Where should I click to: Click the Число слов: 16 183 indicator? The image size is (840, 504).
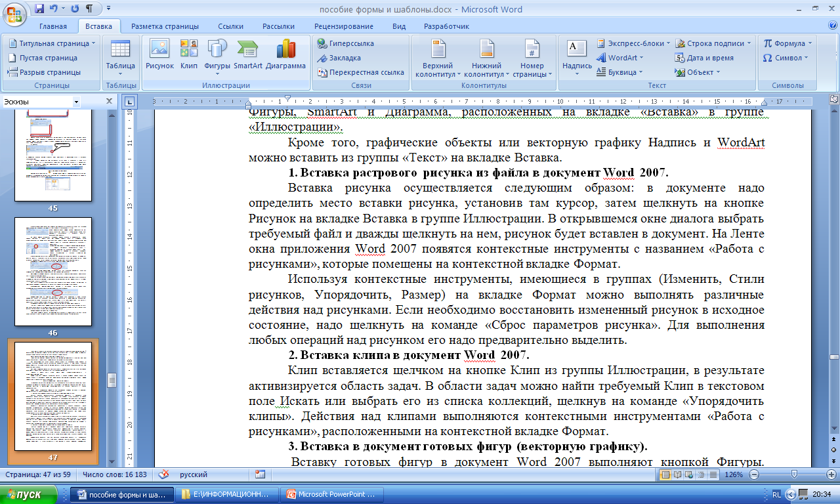click(x=115, y=474)
